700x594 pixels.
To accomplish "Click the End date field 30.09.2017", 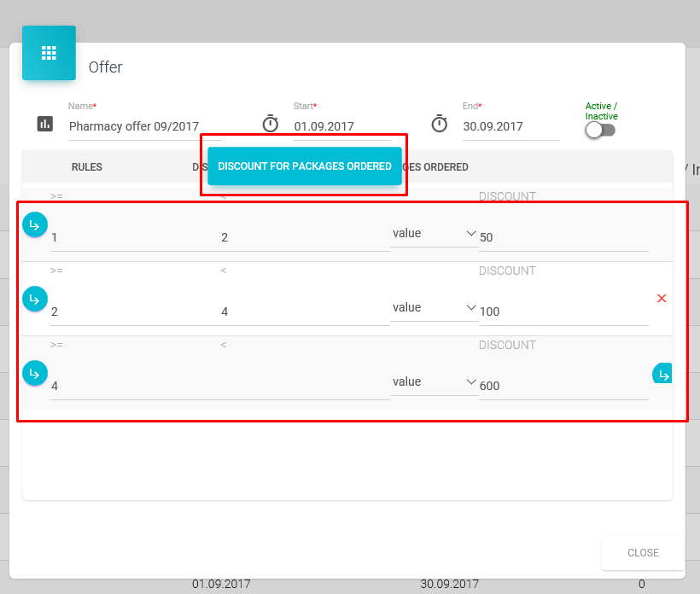I will 510,126.
